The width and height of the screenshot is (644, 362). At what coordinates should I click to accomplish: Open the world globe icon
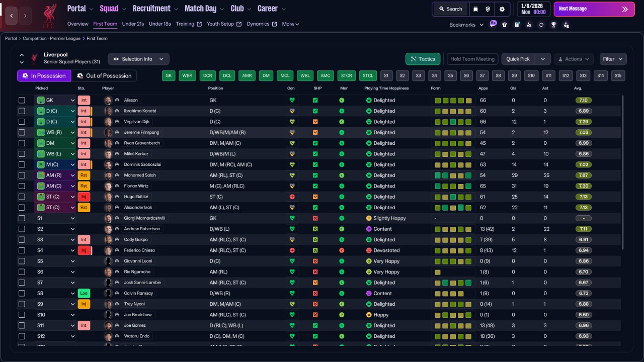coord(488,9)
